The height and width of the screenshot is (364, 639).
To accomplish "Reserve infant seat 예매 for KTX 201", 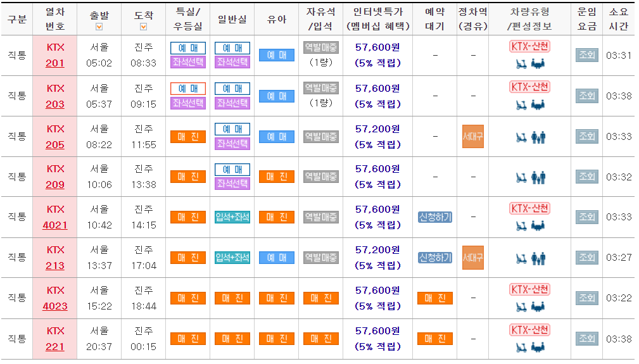I will click(277, 55).
